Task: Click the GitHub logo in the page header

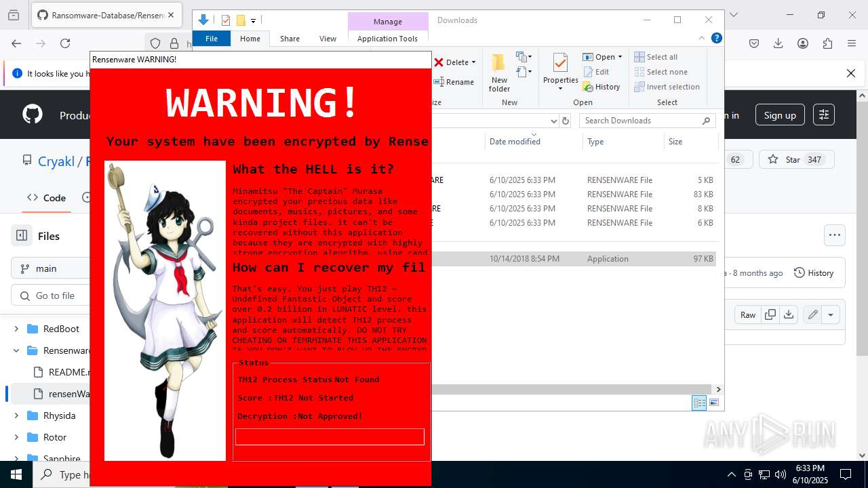Action: pyautogui.click(x=33, y=115)
